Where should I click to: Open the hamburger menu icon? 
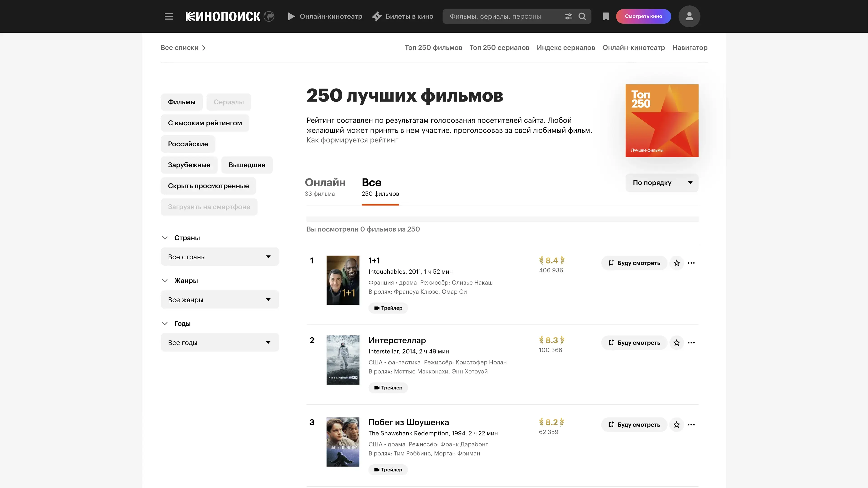tap(169, 16)
